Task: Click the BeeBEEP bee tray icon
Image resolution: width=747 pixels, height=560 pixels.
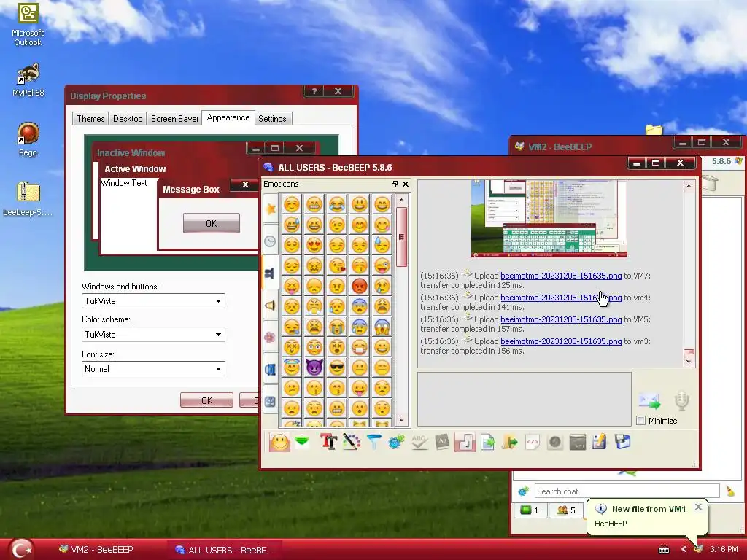Action: click(698, 550)
